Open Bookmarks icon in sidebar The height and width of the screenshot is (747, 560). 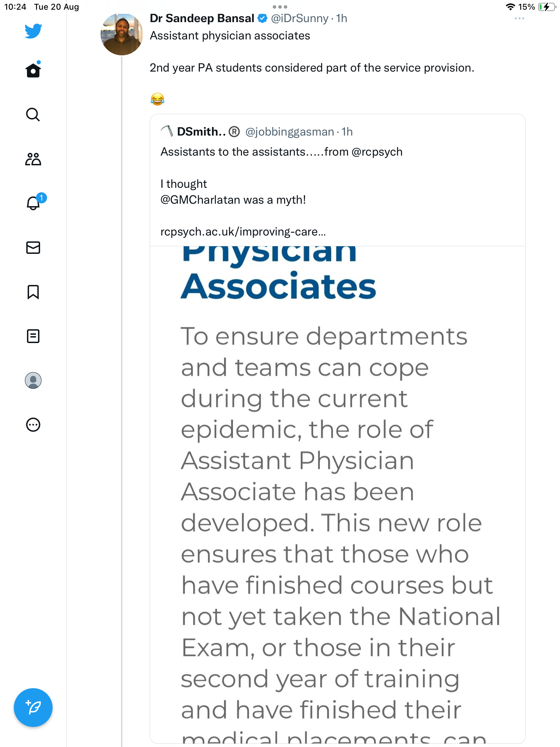coord(33,292)
